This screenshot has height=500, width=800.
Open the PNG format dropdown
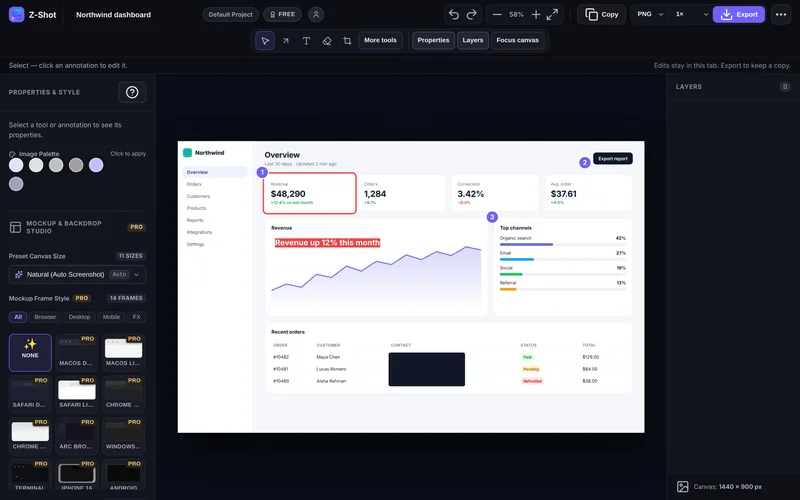pyautogui.click(x=649, y=14)
